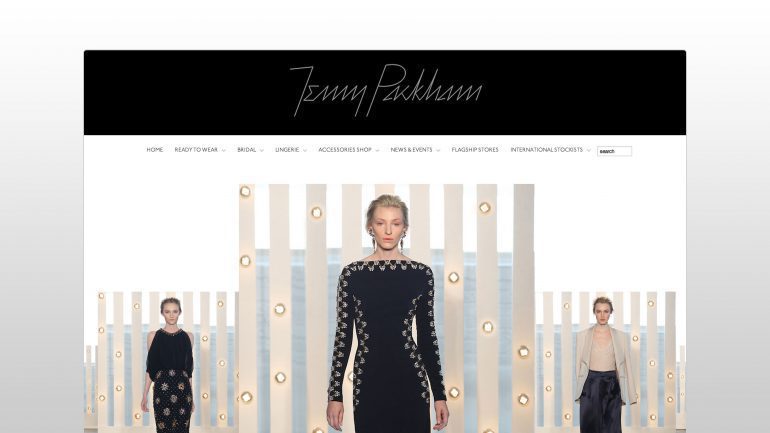Open the Ready To Wear menu
The height and width of the screenshot is (433, 770).
(x=196, y=150)
